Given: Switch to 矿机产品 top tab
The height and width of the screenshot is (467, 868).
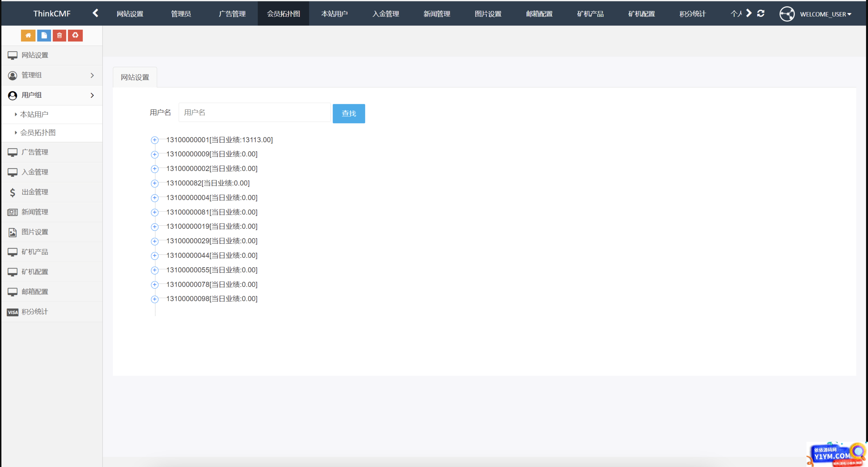Looking at the screenshot, I should 591,14.
